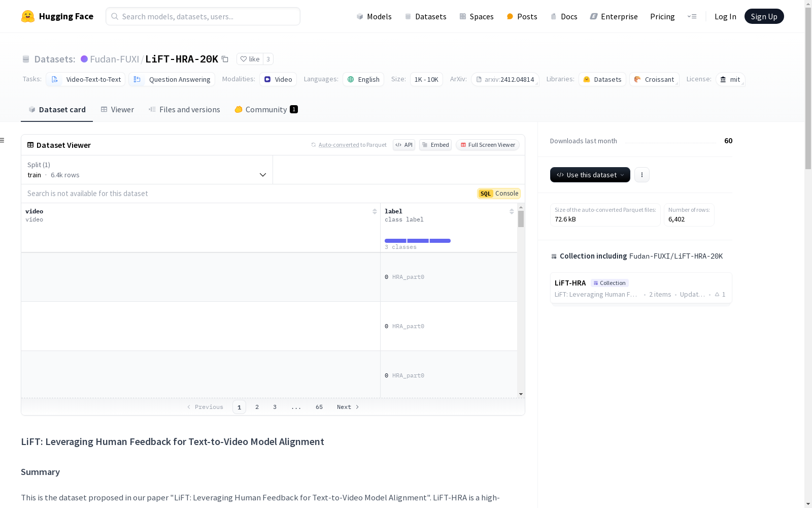The width and height of the screenshot is (812, 508).
Task: Open the Fudan-FUXI organization link
Action: point(115,59)
